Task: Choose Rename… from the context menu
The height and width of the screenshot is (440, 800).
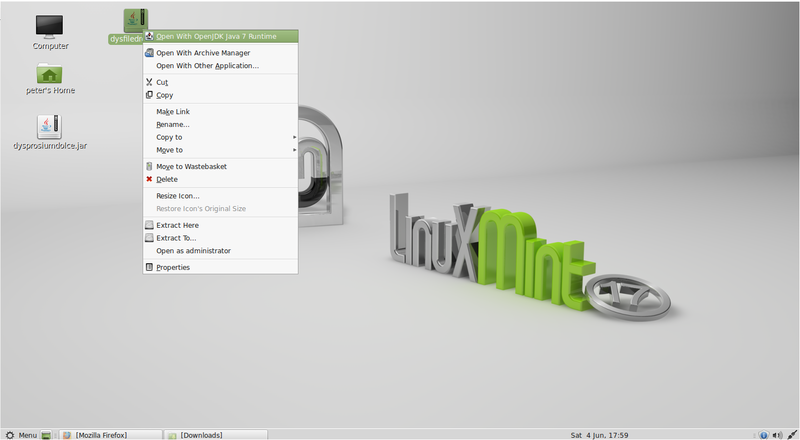Action: [x=220, y=124]
